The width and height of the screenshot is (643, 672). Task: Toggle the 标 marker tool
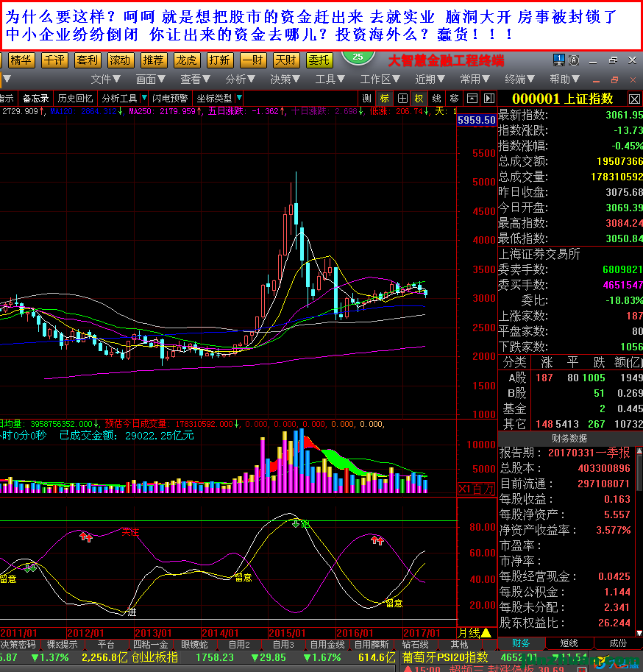click(x=384, y=99)
